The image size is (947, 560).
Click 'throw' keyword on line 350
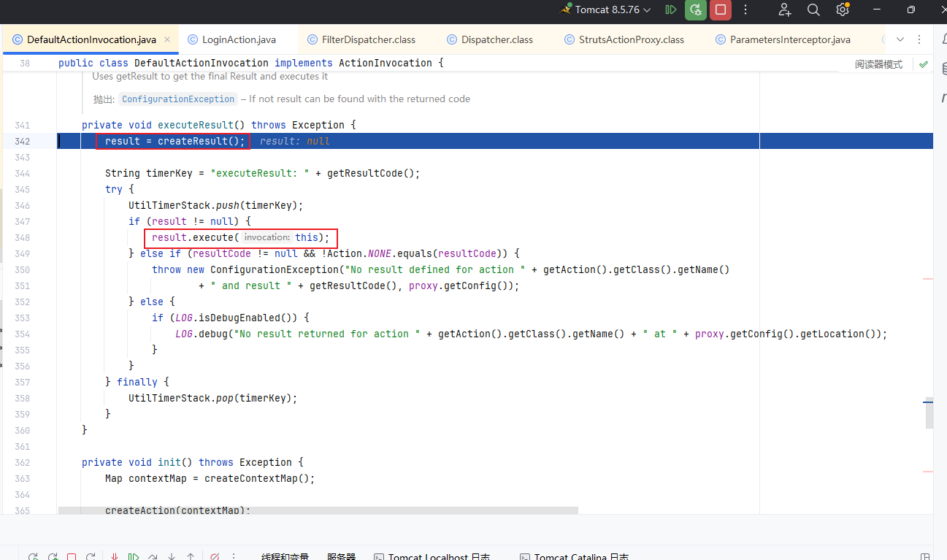166,269
